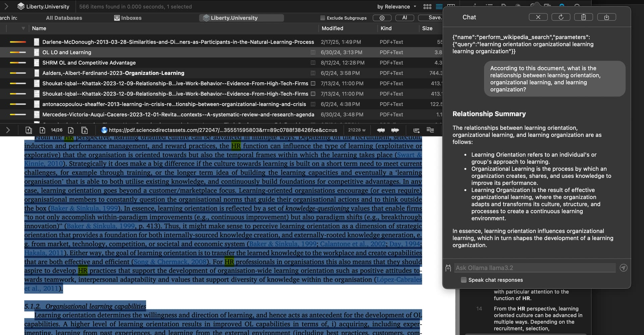644x335 pixels.
Task: Open the search settings gear button
Action: click(x=382, y=18)
